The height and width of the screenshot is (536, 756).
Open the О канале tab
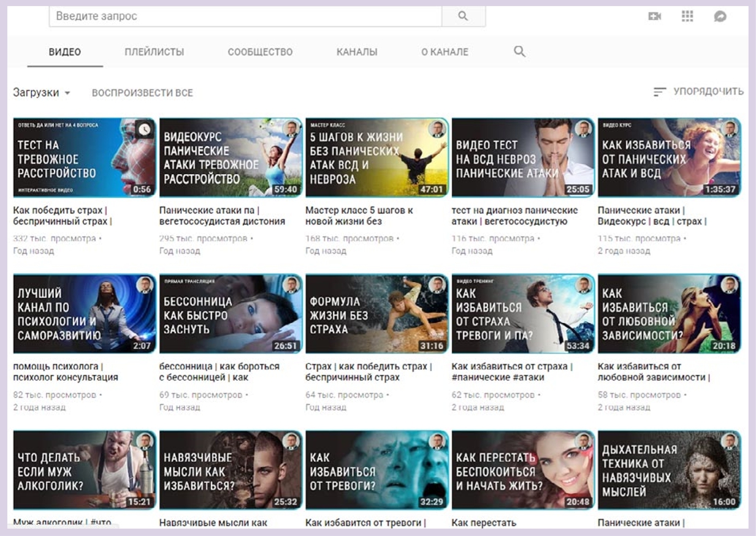[x=445, y=52]
